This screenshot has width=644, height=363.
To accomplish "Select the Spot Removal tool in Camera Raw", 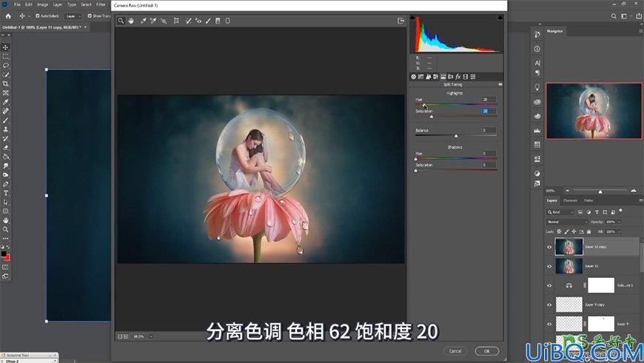I will [x=188, y=21].
